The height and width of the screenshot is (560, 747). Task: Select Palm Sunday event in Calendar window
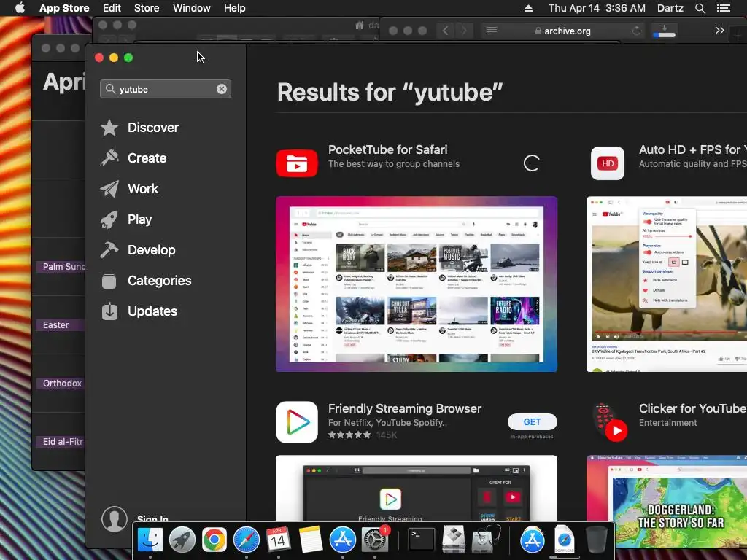[x=61, y=267]
